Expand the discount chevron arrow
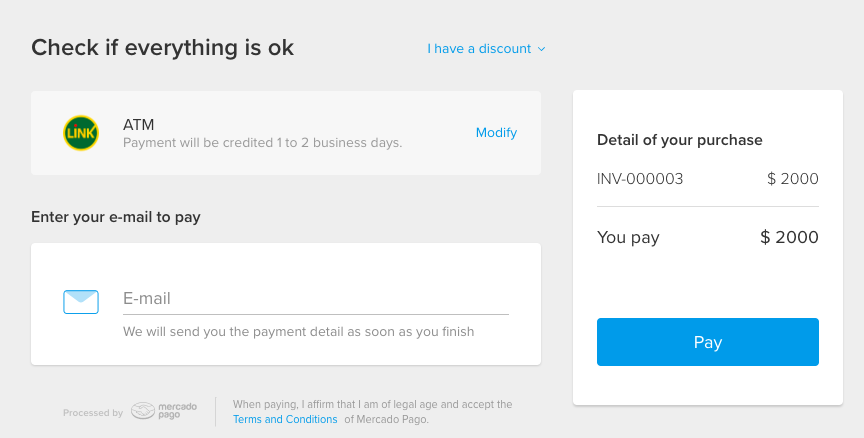 pyautogui.click(x=542, y=49)
